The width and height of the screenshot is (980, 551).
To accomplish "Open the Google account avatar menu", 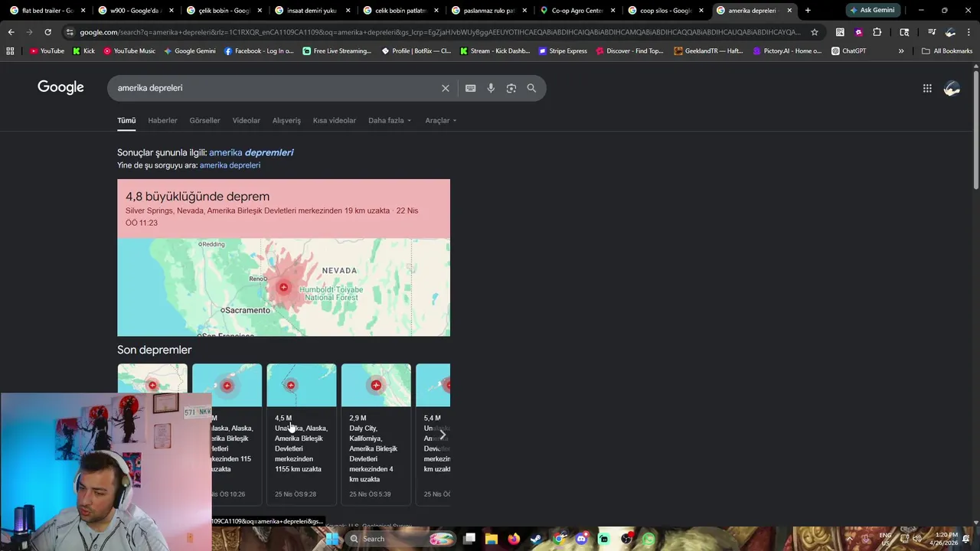I will (952, 88).
